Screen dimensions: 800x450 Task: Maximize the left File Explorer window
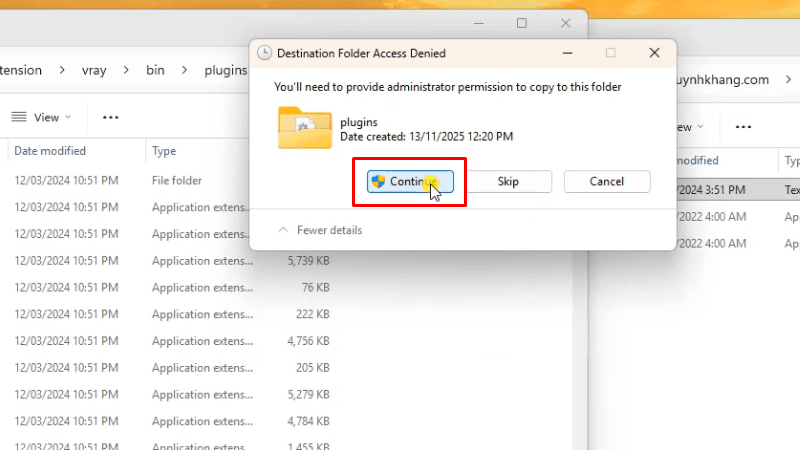tap(521, 23)
